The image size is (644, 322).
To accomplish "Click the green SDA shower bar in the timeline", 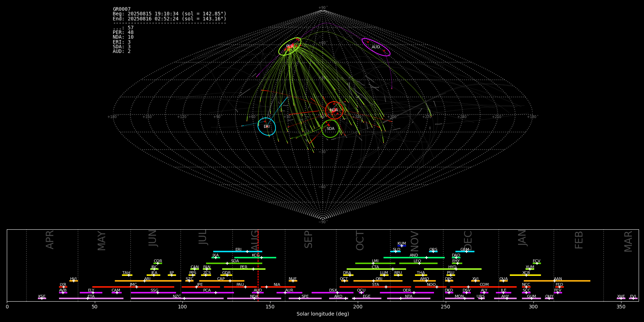I will point(234,263).
